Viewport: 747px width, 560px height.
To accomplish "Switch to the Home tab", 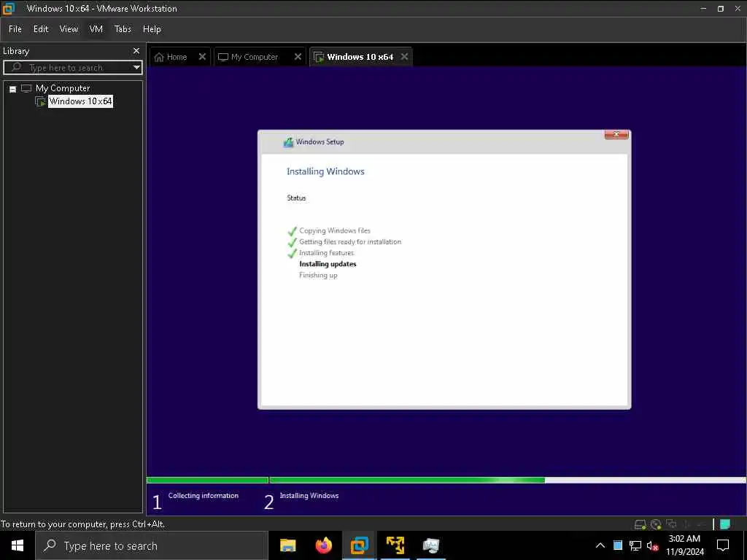I will tap(177, 57).
